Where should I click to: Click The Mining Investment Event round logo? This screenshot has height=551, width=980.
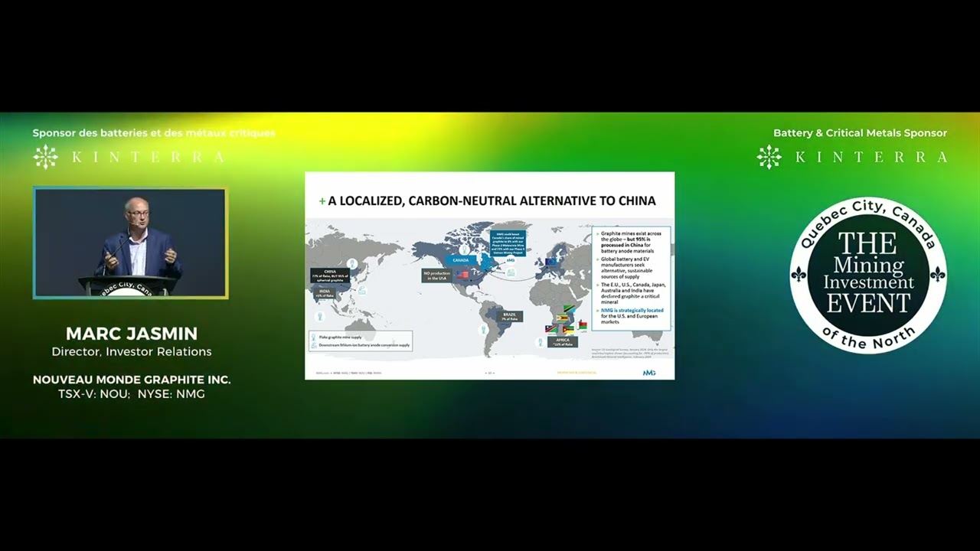click(868, 275)
